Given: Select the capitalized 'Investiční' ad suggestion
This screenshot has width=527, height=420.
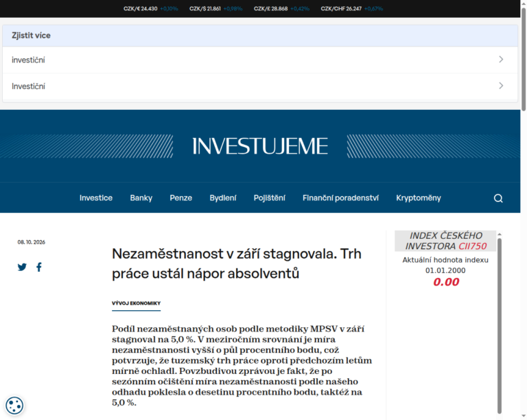Looking at the screenshot, I should coord(260,86).
